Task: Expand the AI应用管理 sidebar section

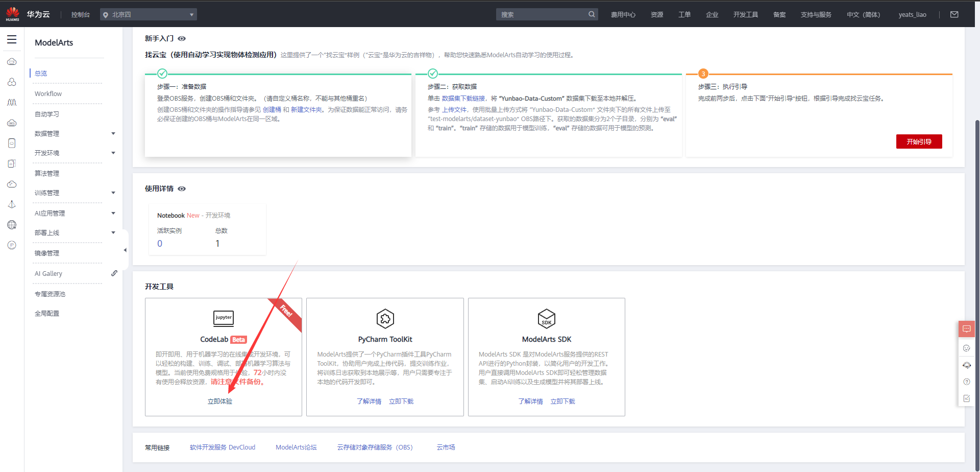Action: pyautogui.click(x=113, y=214)
